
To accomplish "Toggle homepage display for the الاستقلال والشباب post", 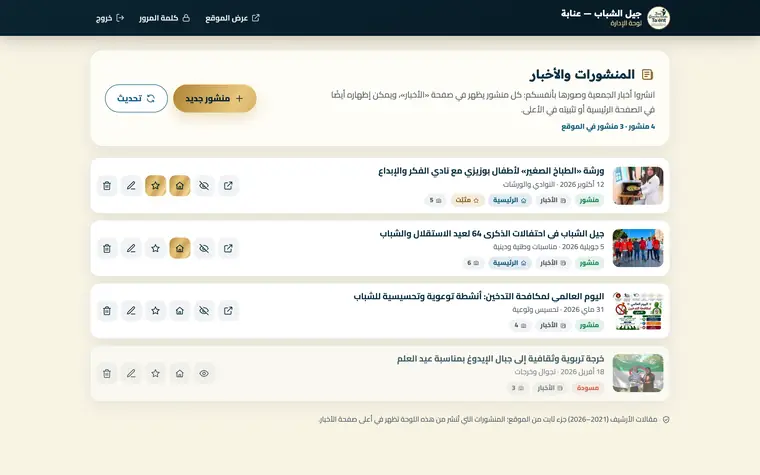I will click(180, 248).
